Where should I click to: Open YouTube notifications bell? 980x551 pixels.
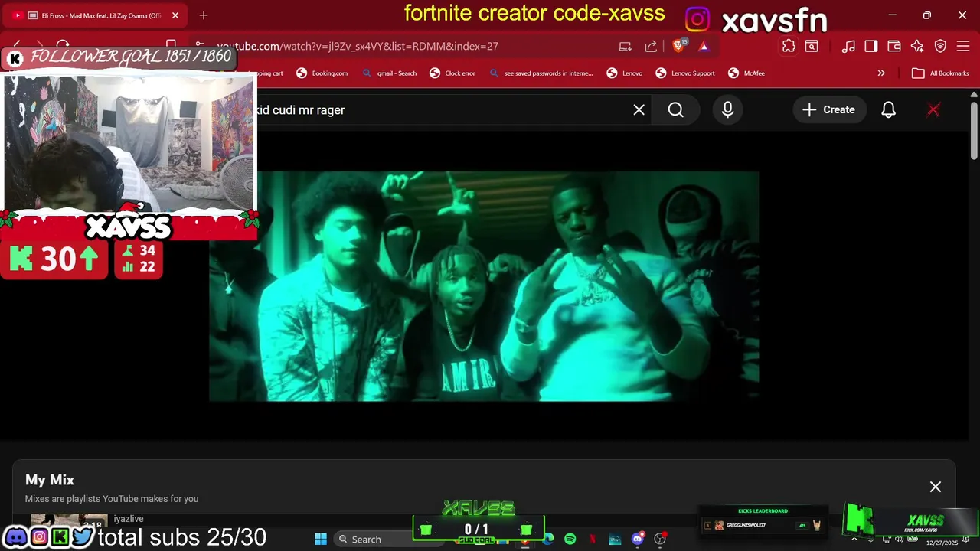click(x=889, y=110)
